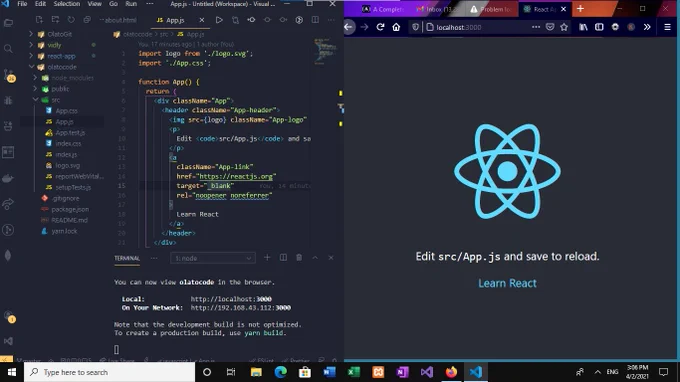Split the editor to the right
This screenshot has height=382, width=680.
(x=315, y=20)
